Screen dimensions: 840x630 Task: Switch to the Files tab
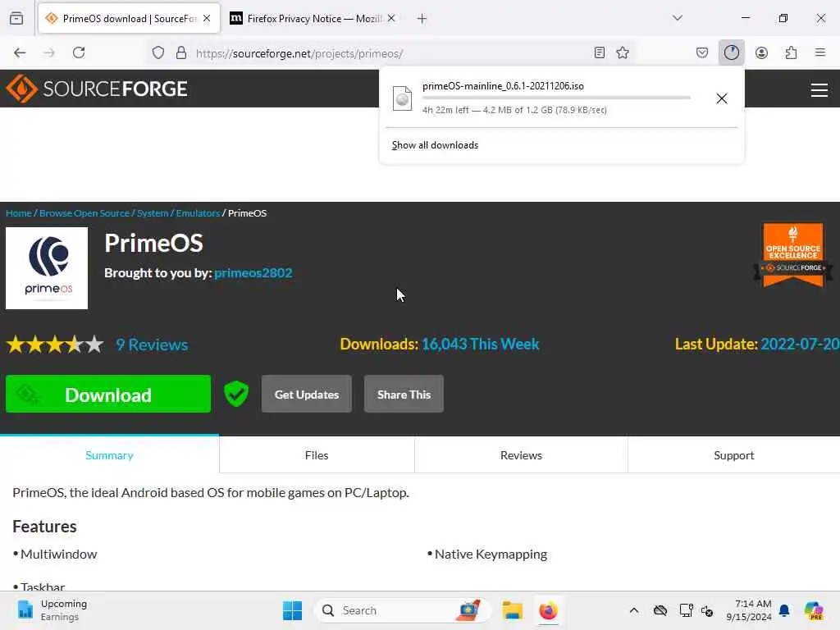(x=317, y=454)
